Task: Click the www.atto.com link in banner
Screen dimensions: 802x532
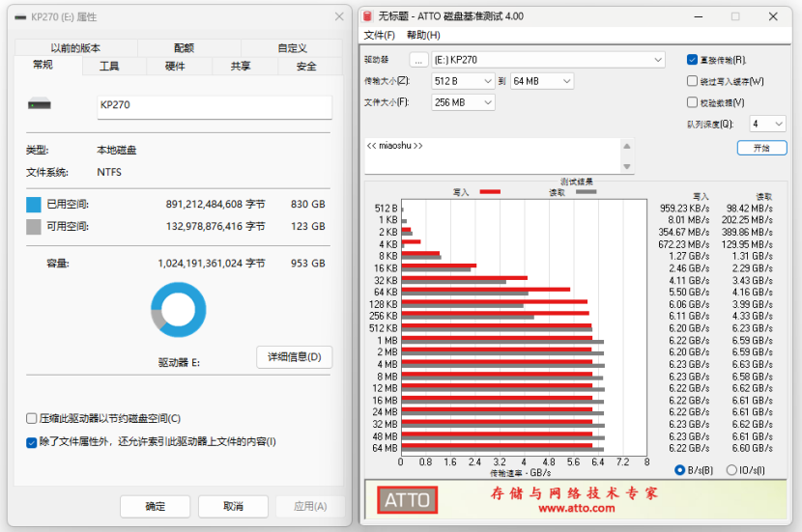Action: 577,509
